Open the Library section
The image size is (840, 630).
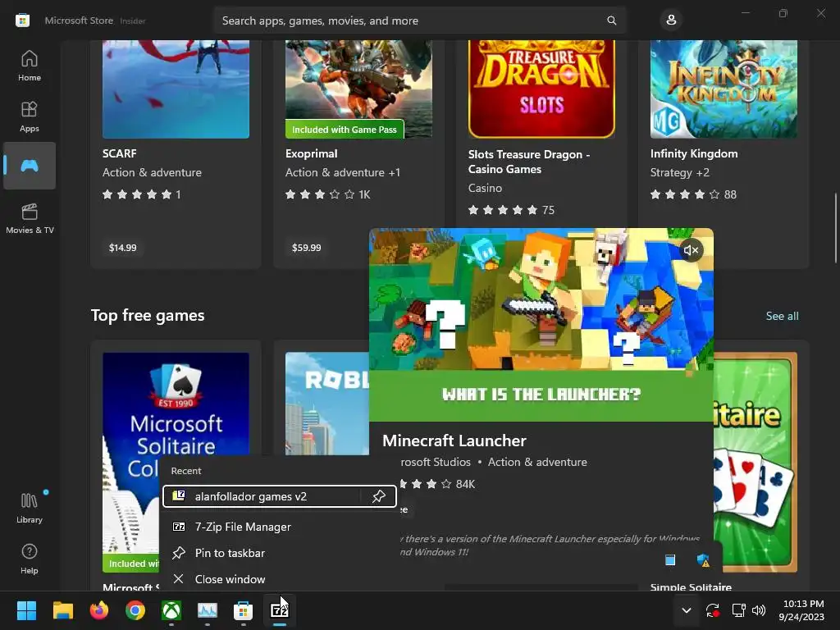(x=30, y=508)
